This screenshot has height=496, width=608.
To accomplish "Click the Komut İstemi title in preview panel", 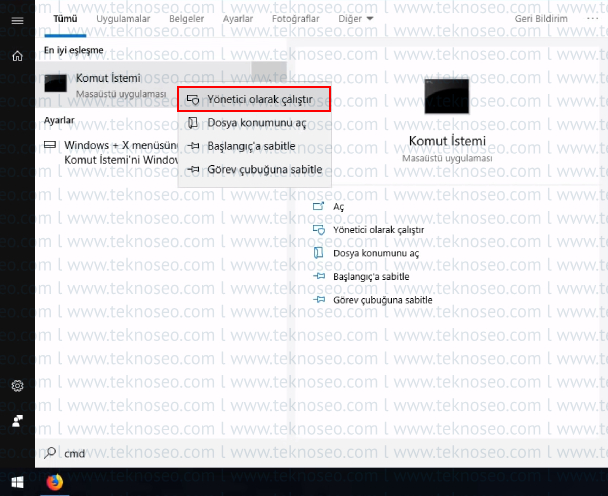I will click(x=447, y=141).
